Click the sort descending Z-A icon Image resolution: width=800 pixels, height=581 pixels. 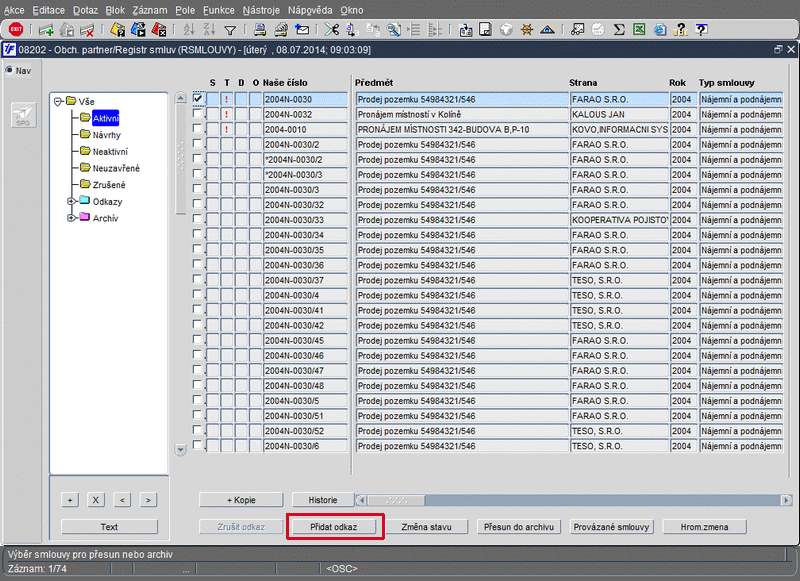click(x=209, y=30)
